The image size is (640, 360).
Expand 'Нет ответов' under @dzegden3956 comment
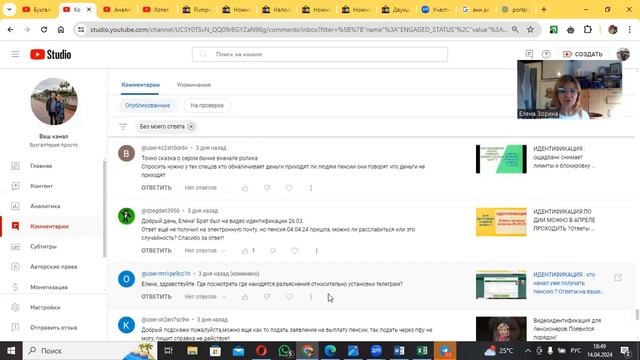[205, 251]
